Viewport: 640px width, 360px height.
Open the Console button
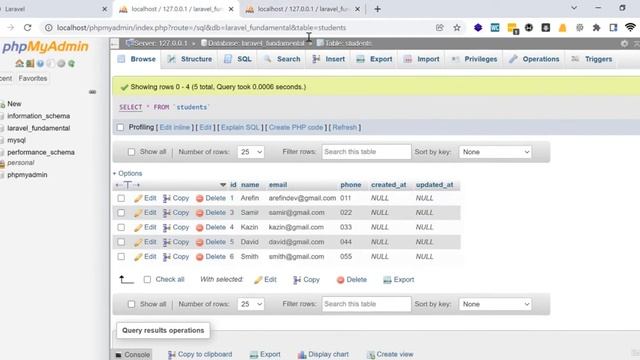(132, 355)
